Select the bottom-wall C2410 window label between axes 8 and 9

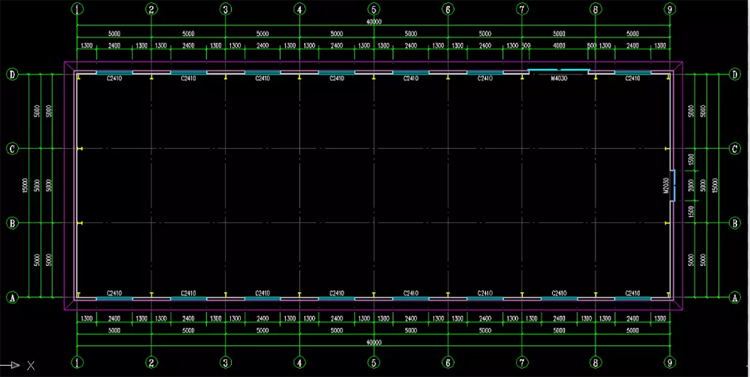tap(633, 293)
